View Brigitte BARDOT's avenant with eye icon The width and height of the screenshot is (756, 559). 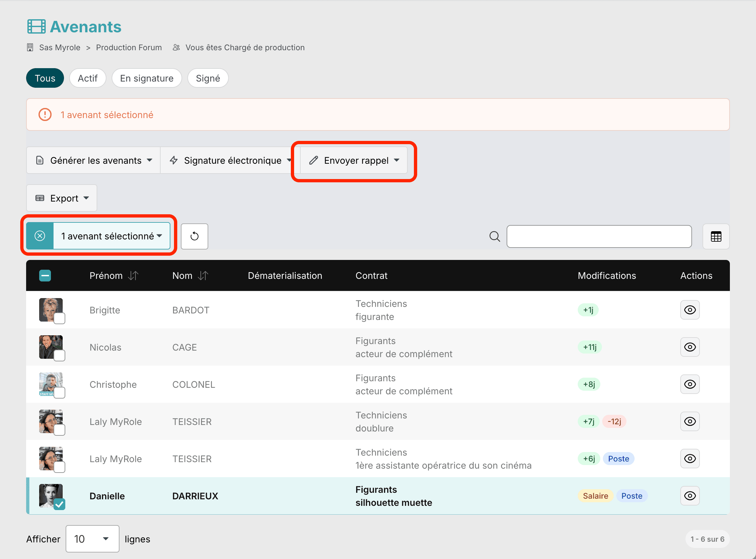pos(690,310)
